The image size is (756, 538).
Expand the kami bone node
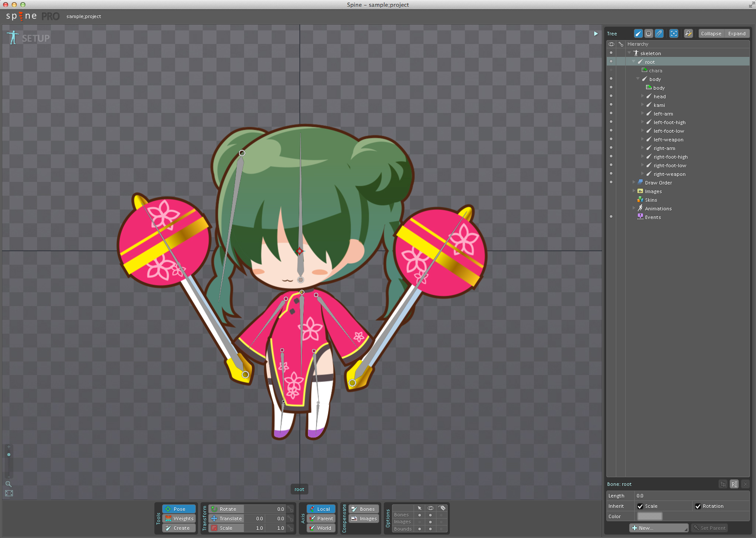(x=642, y=105)
